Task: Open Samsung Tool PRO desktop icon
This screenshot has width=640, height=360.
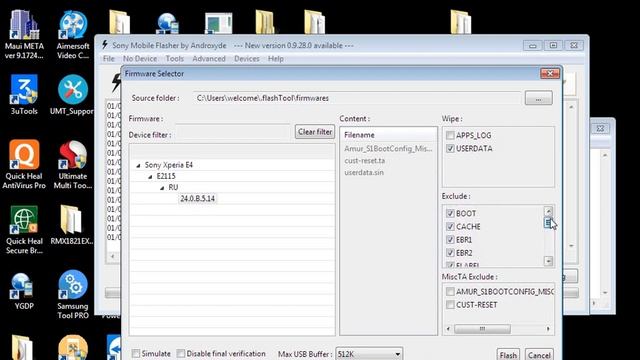Action: pyautogui.click(x=73, y=295)
